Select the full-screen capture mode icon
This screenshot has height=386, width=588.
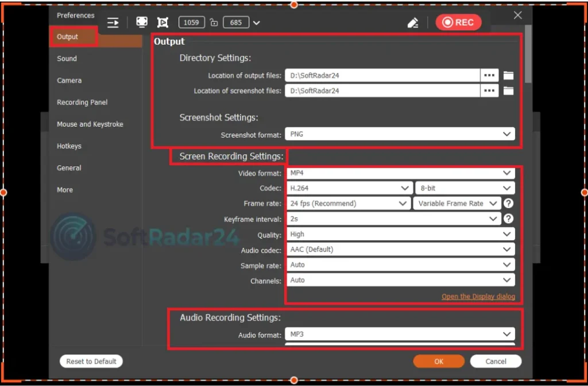point(141,22)
